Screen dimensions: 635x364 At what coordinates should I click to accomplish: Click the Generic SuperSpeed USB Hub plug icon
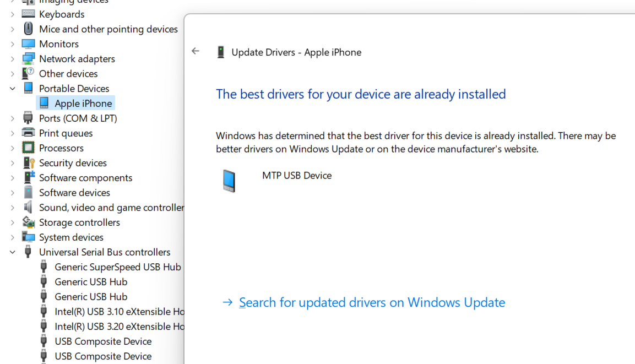pyautogui.click(x=44, y=267)
